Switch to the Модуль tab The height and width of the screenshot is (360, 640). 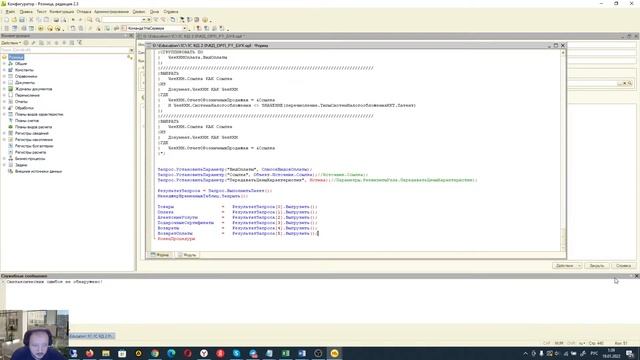187,255
